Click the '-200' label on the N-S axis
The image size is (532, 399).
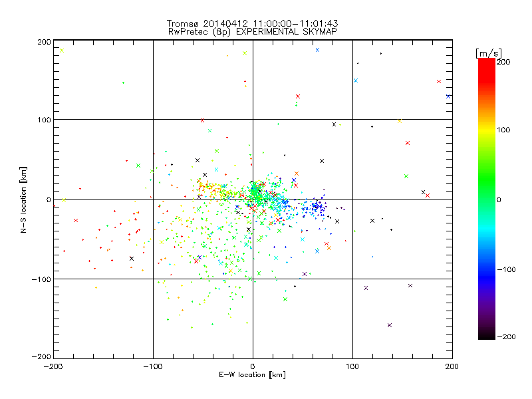coord(41,356)
